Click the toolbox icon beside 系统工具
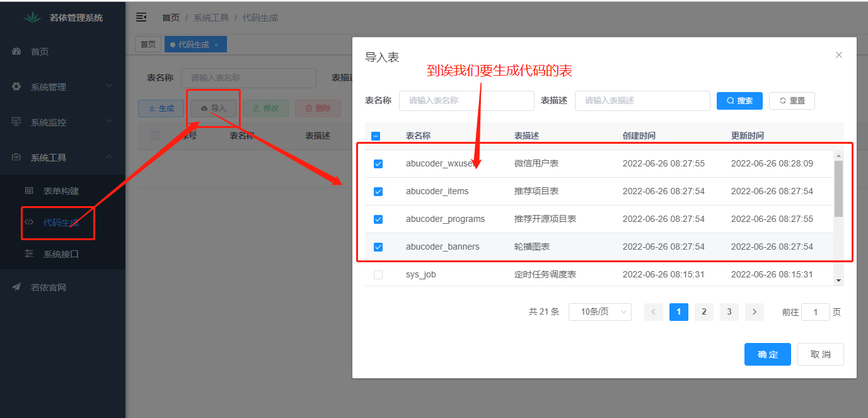868x418 pixels. [17, 157]
